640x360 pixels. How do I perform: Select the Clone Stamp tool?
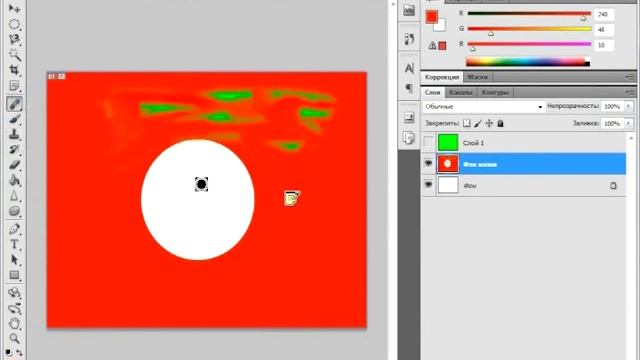point(14,134)
